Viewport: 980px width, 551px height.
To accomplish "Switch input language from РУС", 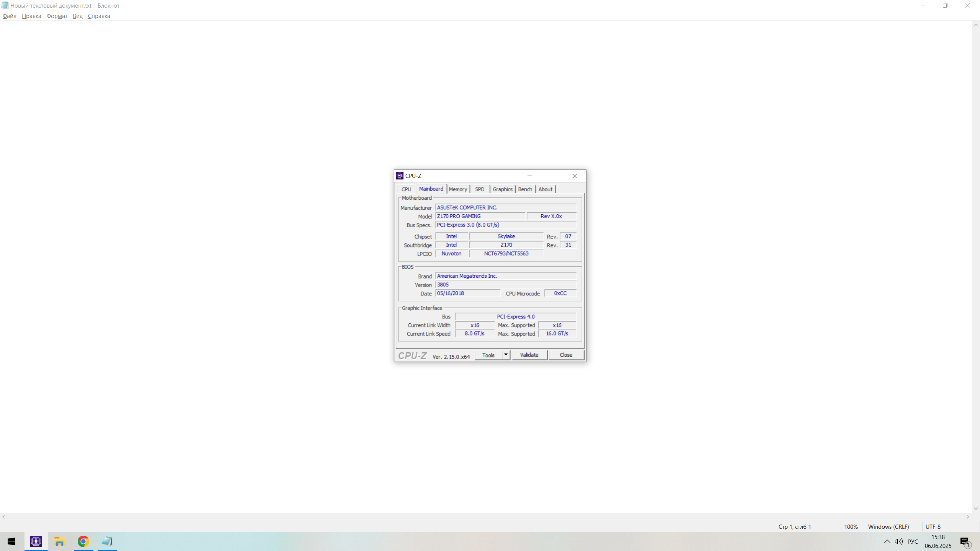I will pos(913,541).
